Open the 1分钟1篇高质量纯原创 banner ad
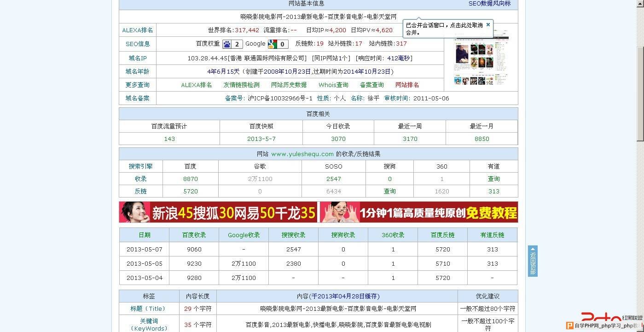The image size is (644, 332). (x=419, y=212)
